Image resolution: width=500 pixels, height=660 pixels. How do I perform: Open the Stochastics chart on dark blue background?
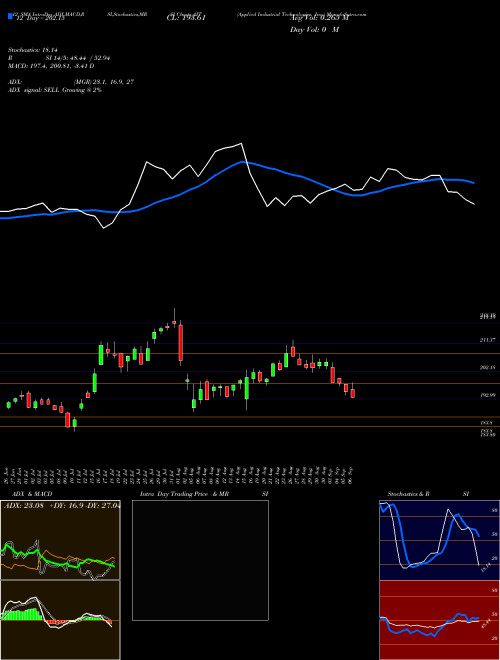(x=439, y=540)
